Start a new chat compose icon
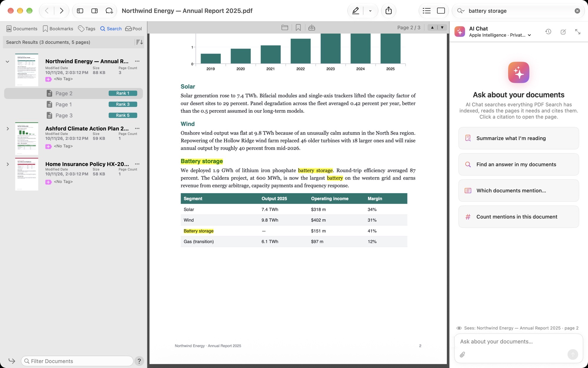The height and width of the screenshot is (368, 588). point(563,32)
